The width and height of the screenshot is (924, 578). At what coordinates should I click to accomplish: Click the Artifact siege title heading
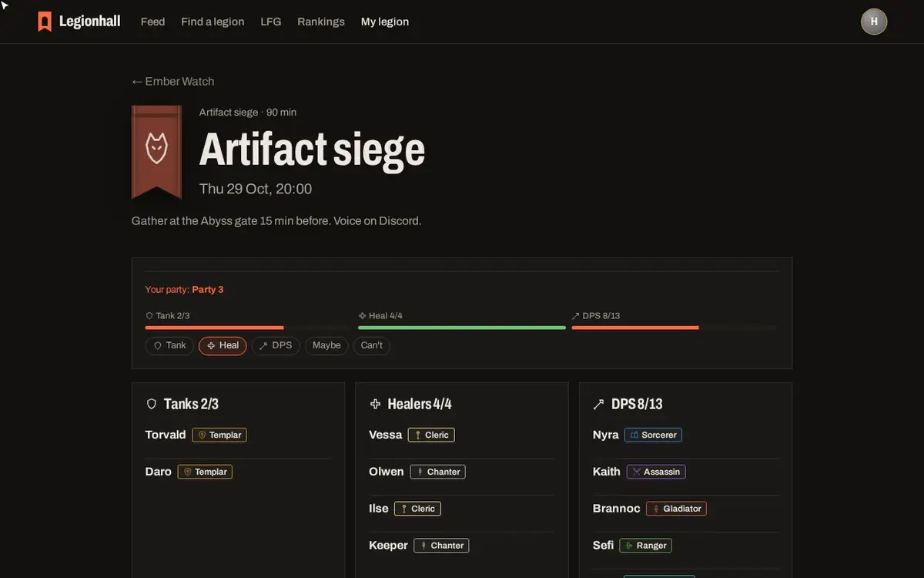pos(312,150)
